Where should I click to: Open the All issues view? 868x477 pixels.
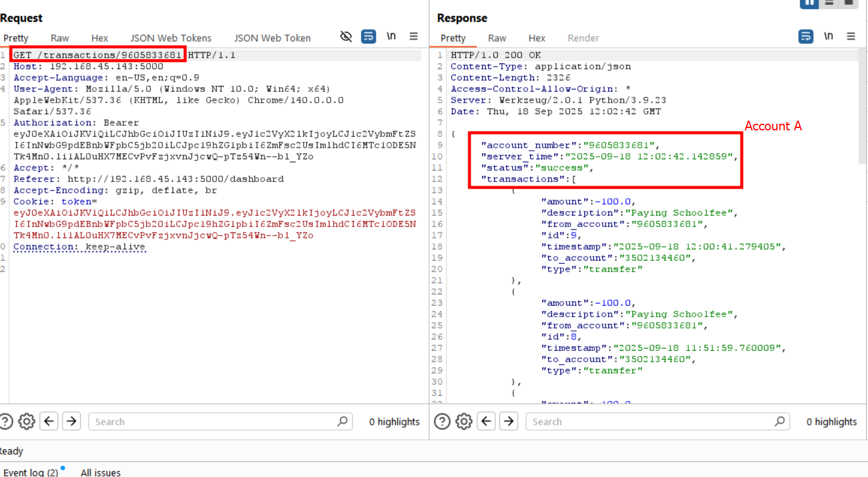click(x=100, y=472)
